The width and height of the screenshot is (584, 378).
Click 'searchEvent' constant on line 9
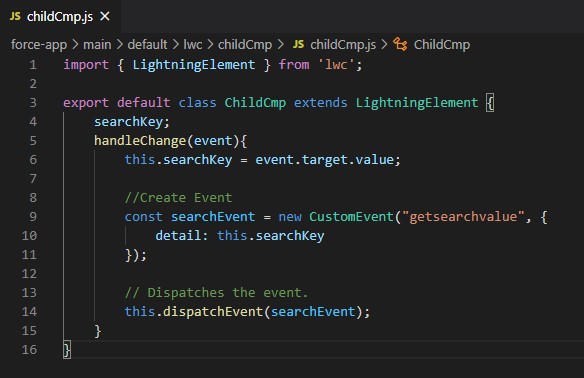coord(213,217)
